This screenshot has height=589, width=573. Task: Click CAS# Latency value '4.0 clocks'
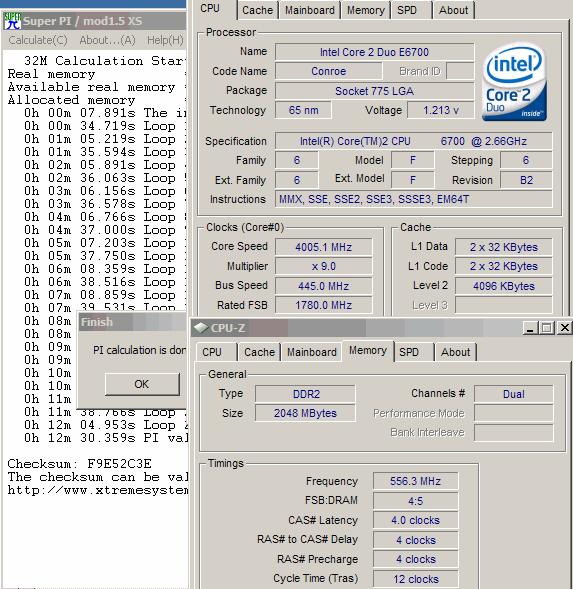point(415,520)
